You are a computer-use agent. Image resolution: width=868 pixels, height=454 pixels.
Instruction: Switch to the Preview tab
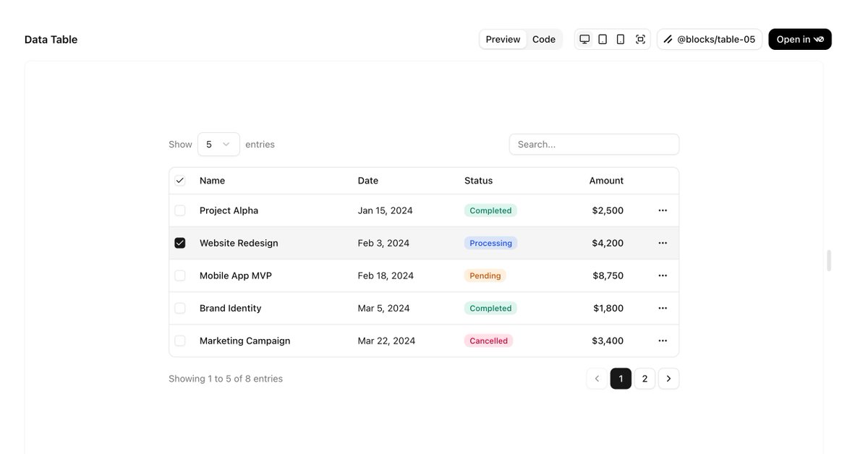coord(503,39)
